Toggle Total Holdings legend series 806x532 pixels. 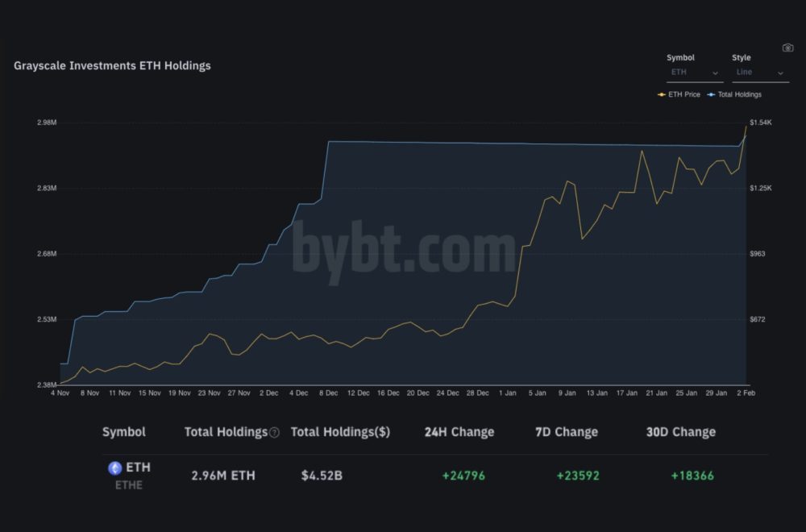click(x=734, y=94)
